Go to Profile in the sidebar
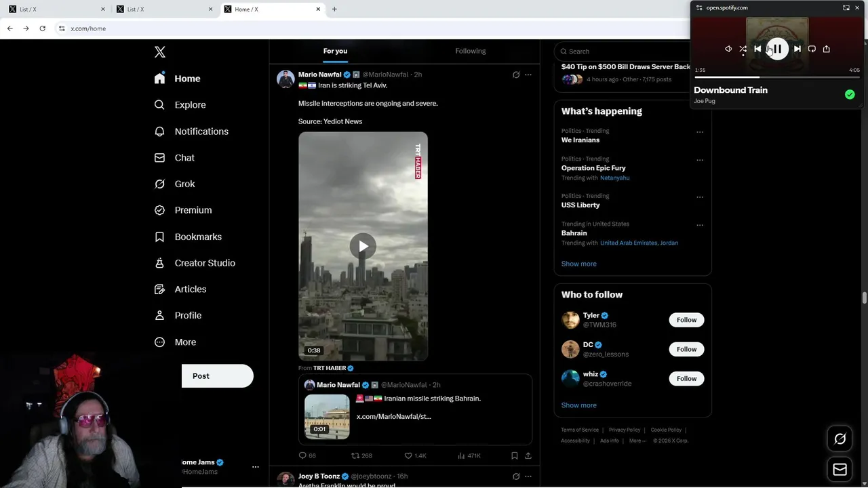 point(178,316)
